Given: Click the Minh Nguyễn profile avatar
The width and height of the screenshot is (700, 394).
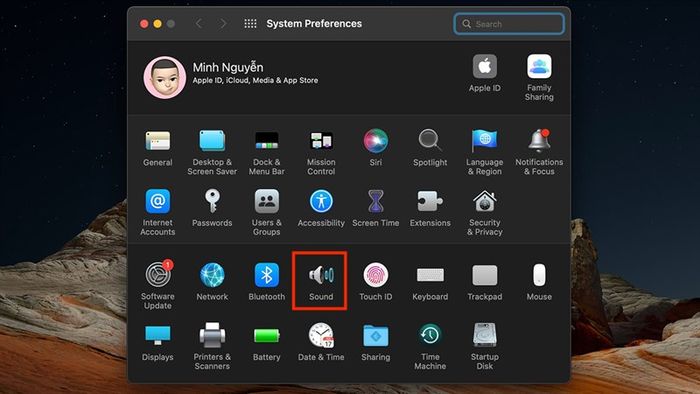Looking at the screenshot, I should click(165, 77).
